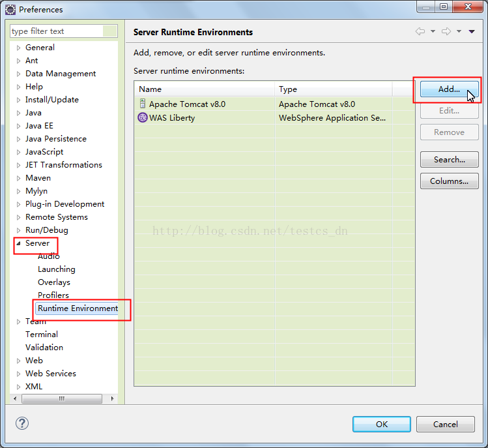Click the tree's horizontal scrollbar
This screenshot has height=448, width=488.
62,398
